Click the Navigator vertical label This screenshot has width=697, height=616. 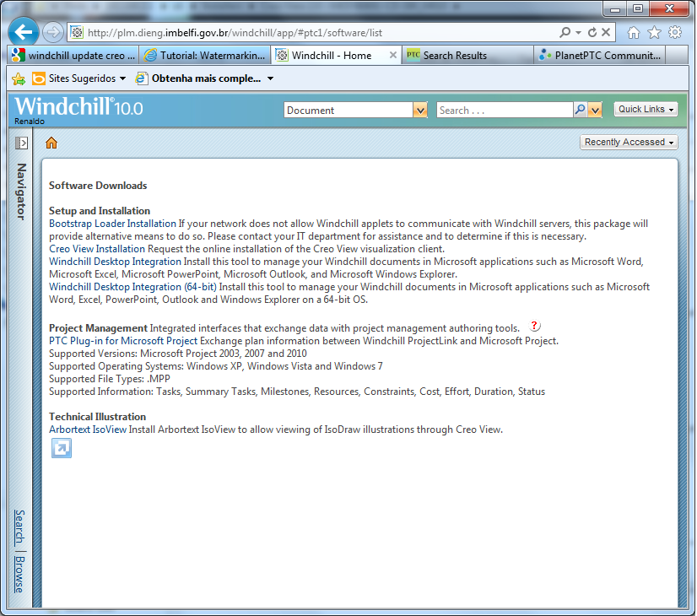(x=21, y=192)
